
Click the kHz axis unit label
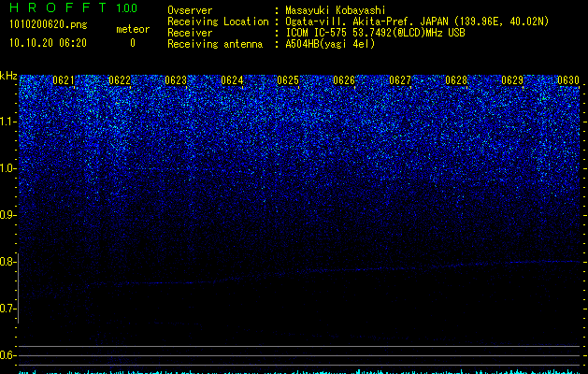point(8,76)
